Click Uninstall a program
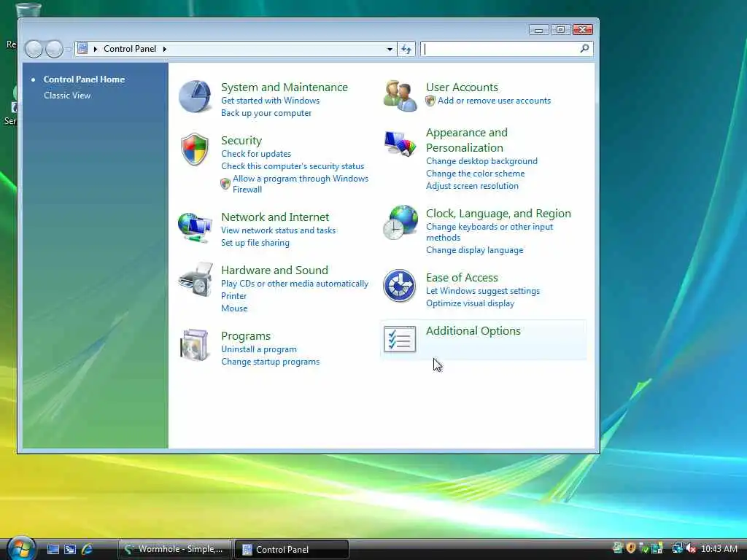This screenshot has height=560, width=747. [x=259, y=349]
